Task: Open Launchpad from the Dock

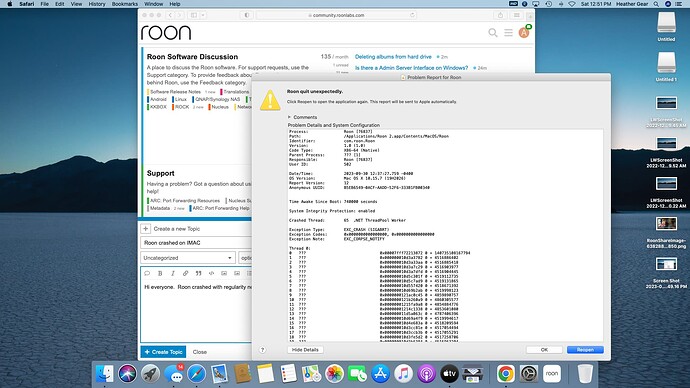Action: tap(150, 374)
